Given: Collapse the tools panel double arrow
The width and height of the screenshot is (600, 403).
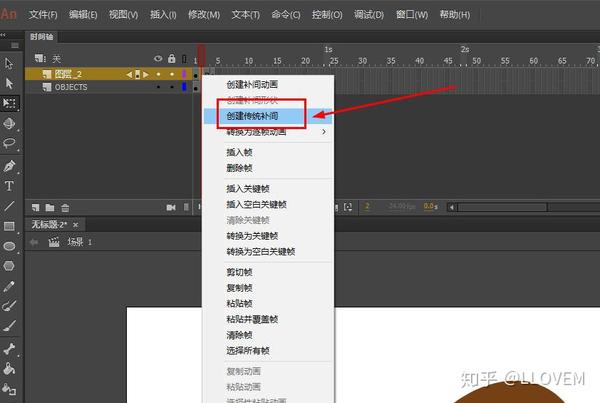Looking at the screenshot, I should pos(3,35).
